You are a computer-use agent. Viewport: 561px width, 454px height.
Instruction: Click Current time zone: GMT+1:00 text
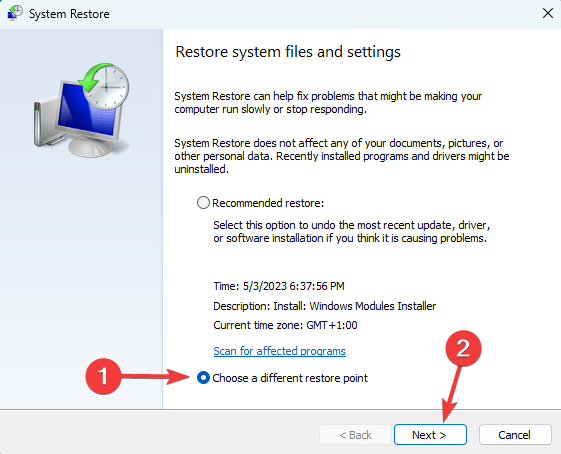(285, 325)
